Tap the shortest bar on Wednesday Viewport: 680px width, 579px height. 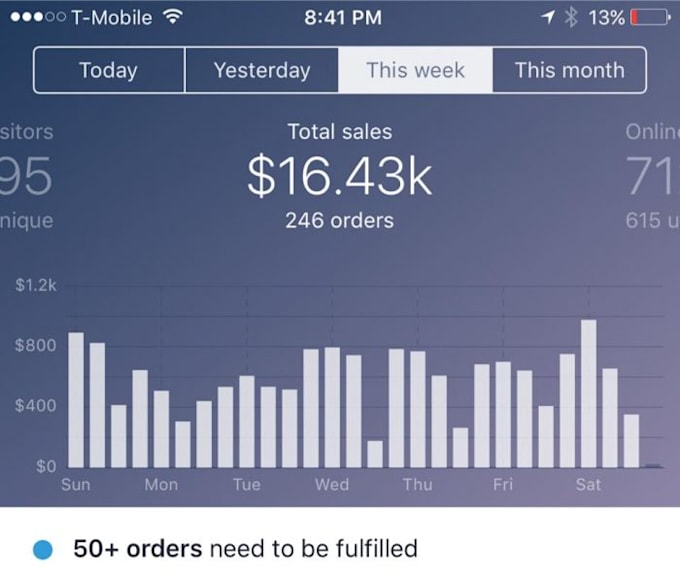click(375, 453)
